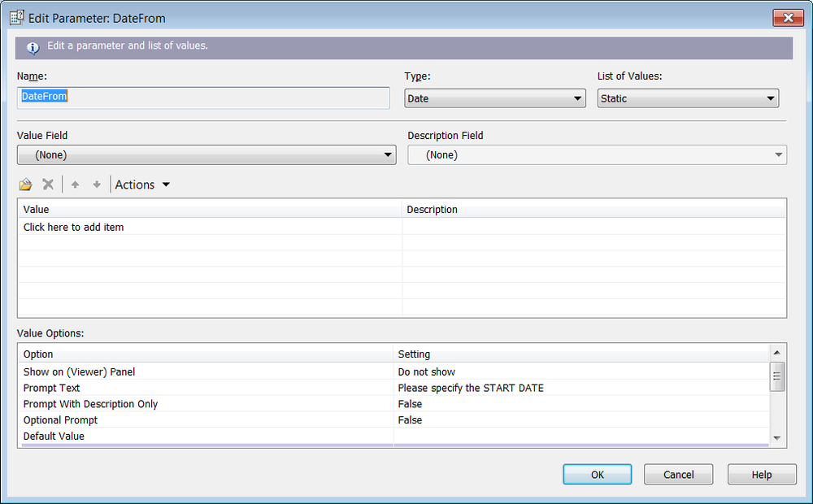Screen dimensions: 813x504
Task: Click the Edit Parameter title bar icon
Action: 15,16
